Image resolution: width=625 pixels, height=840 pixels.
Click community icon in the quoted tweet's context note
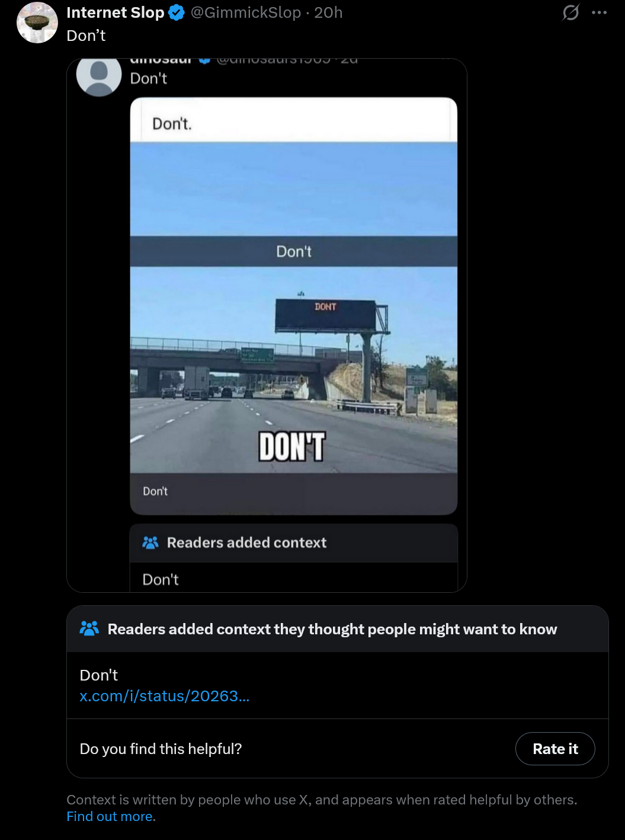tap(150, 542)
